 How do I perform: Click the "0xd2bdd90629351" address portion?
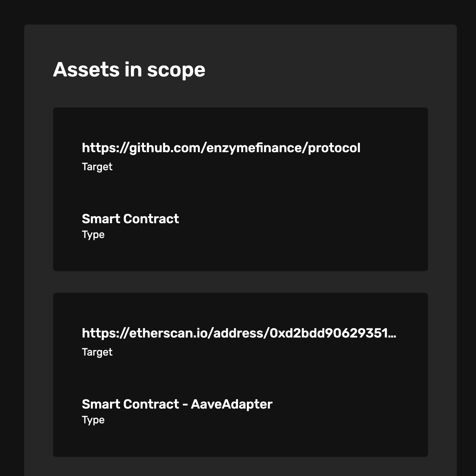pos(328,333)
